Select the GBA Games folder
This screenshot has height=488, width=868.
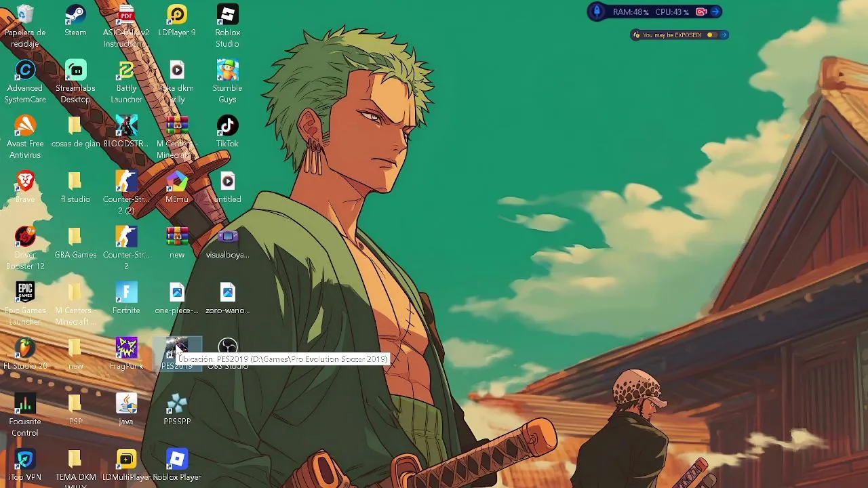pos(75,243)
